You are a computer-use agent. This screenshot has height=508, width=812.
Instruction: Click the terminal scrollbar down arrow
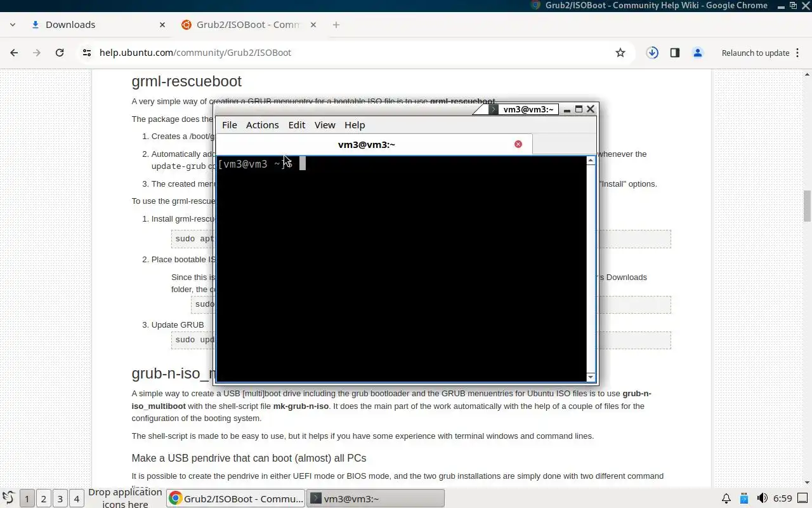point(591,377)
